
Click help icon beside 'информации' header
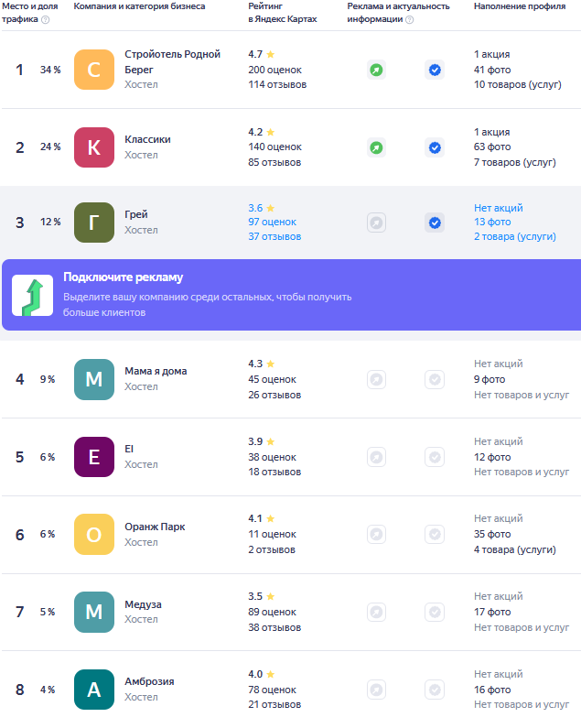409,19
